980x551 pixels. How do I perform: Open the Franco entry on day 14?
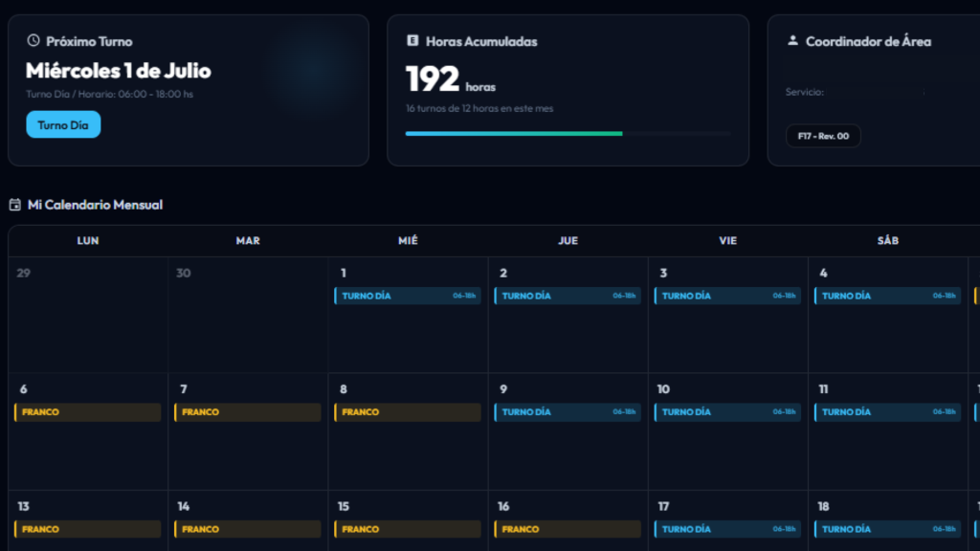(x=248, y=529)
